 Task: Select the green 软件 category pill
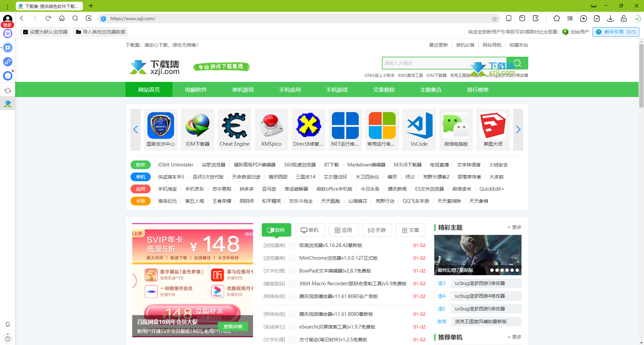[141, 165]
